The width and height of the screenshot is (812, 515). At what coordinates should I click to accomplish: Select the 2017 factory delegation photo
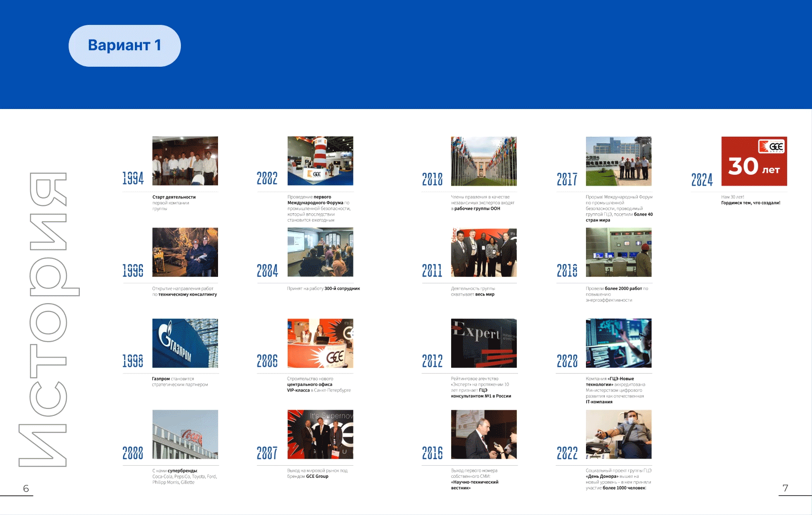point(619,161)
